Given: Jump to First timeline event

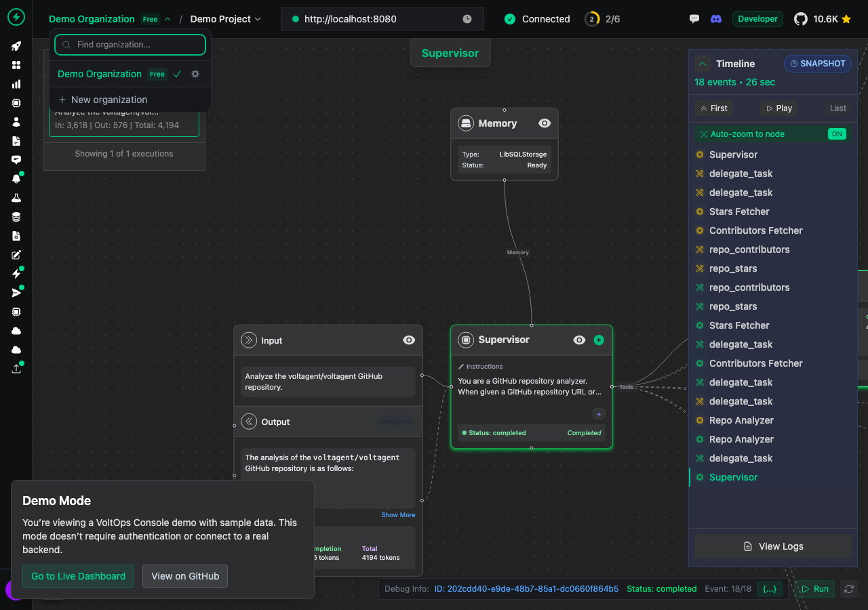Looking at the screenshot, I should (713, 108).
